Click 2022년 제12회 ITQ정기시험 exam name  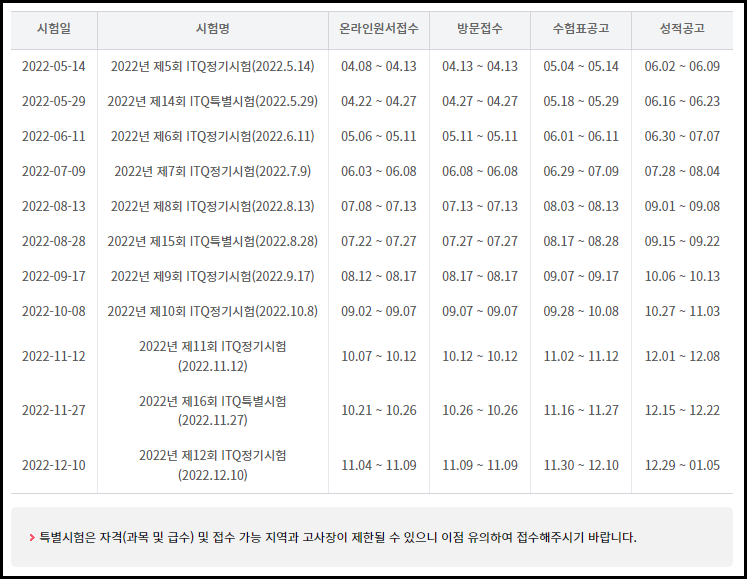(x=212, y=465)
